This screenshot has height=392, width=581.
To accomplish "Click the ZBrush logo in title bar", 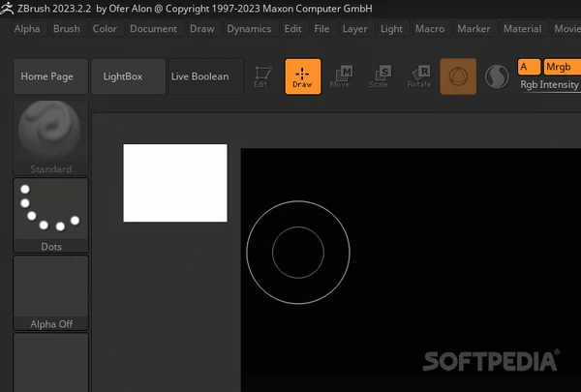I will coord(7,8).
